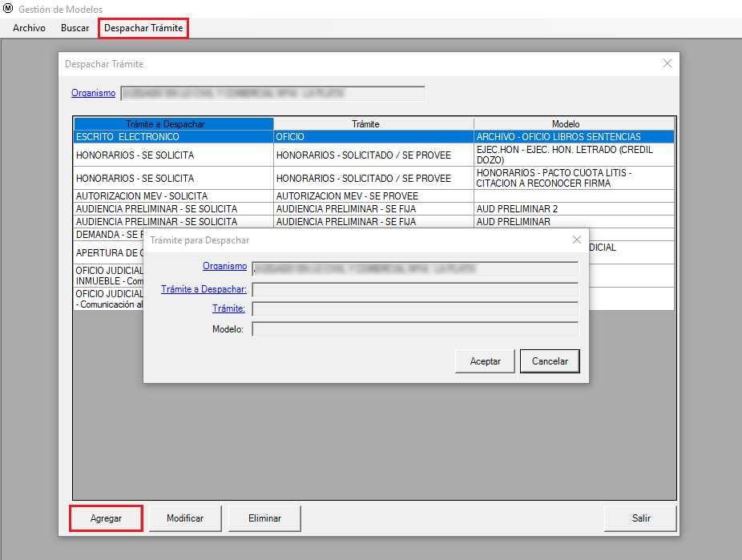
Task: Click the Trámite a Despachar input field
Action: 414,289
